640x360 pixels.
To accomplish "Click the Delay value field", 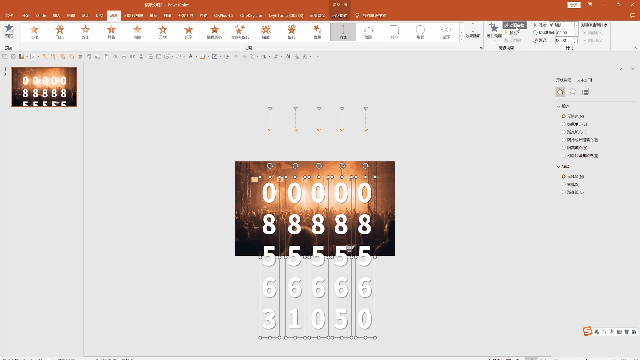I will (565, 40).
